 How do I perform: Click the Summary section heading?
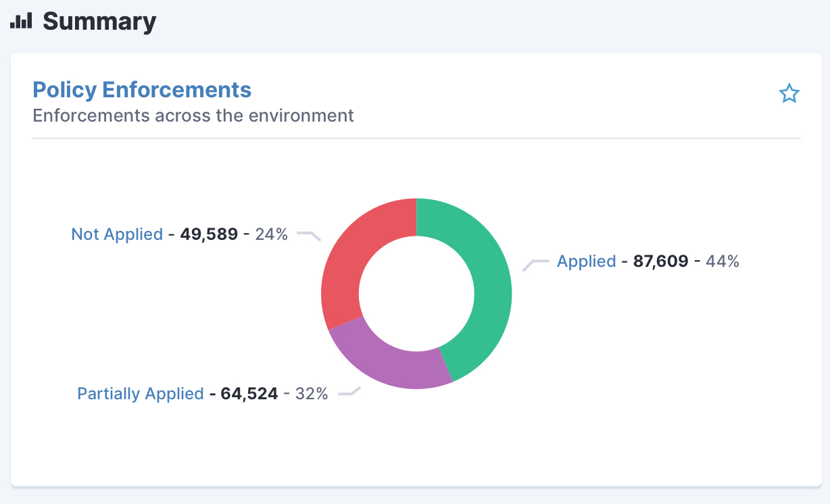(99, 22)
